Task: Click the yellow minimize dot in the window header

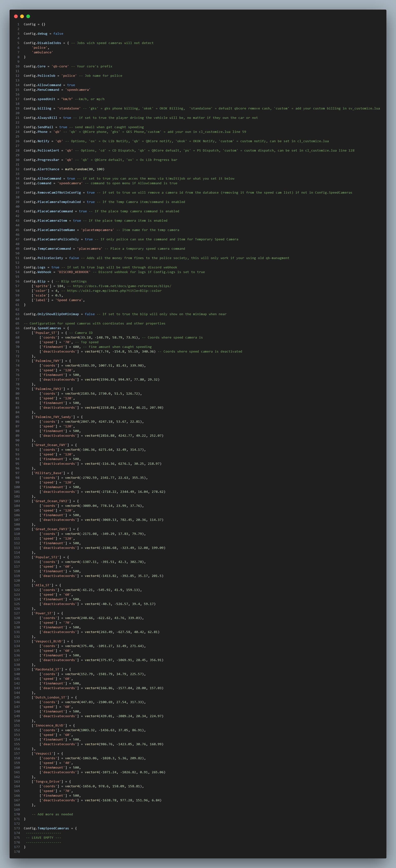Action: point(22,16)
